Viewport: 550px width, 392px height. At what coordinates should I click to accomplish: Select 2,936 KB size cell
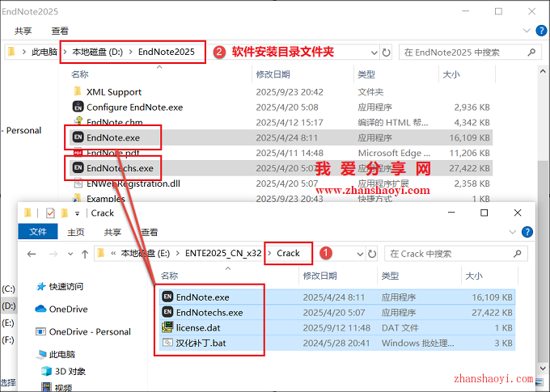472,107
